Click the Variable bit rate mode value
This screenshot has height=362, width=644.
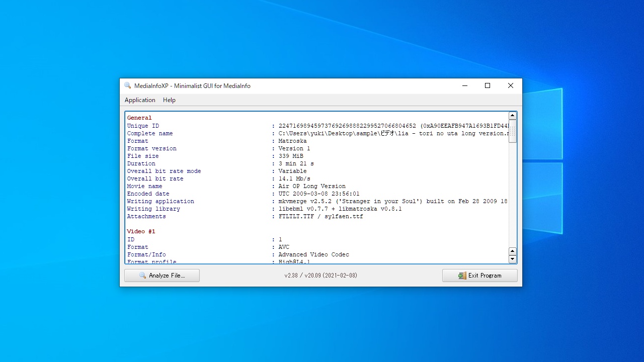click(x=293, y=171)
